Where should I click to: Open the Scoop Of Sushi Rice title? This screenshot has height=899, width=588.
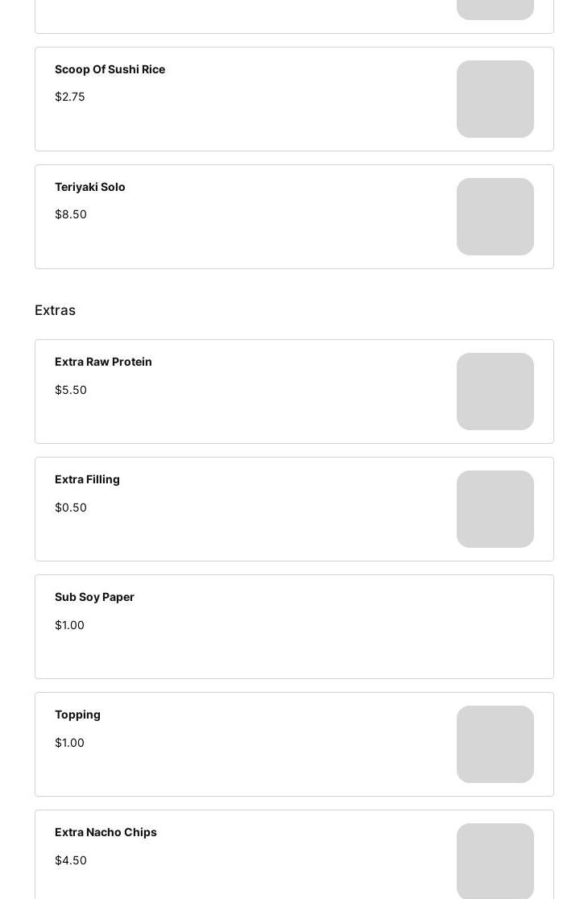pyautogui.click(x=110, y=69)
